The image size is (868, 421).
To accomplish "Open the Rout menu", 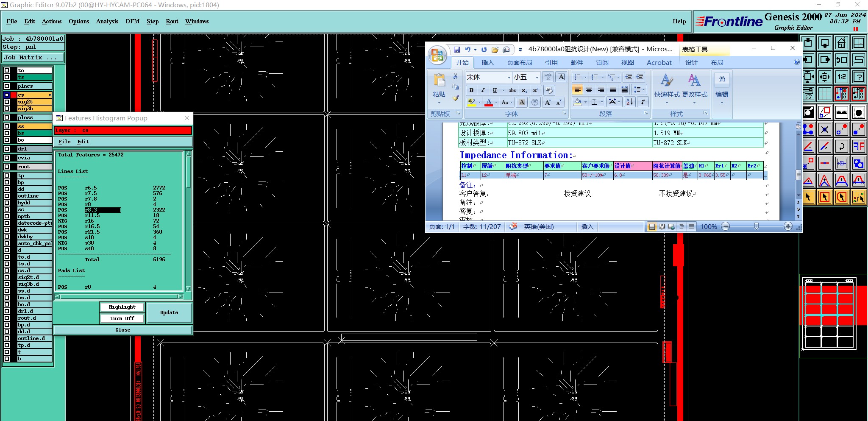I will 172,21.
